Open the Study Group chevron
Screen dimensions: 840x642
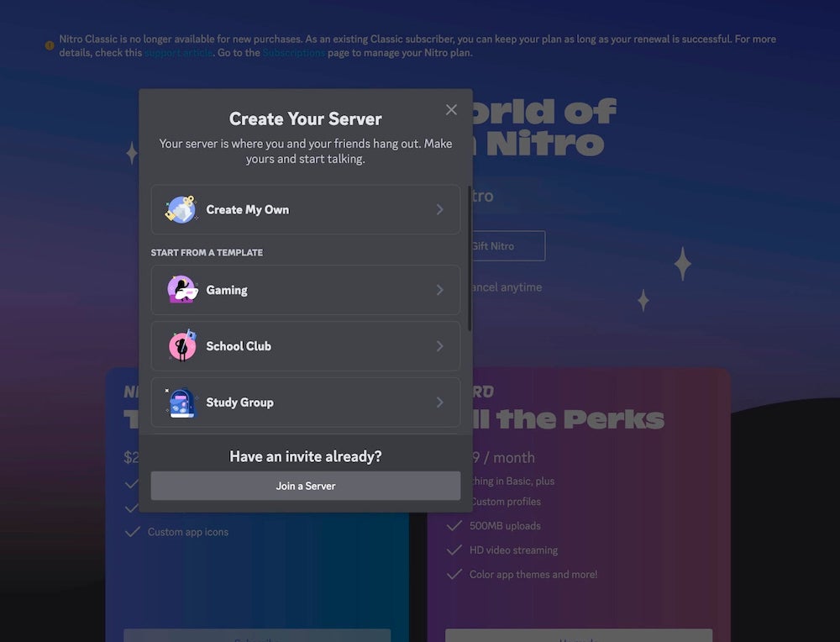(x=440, y=402)
